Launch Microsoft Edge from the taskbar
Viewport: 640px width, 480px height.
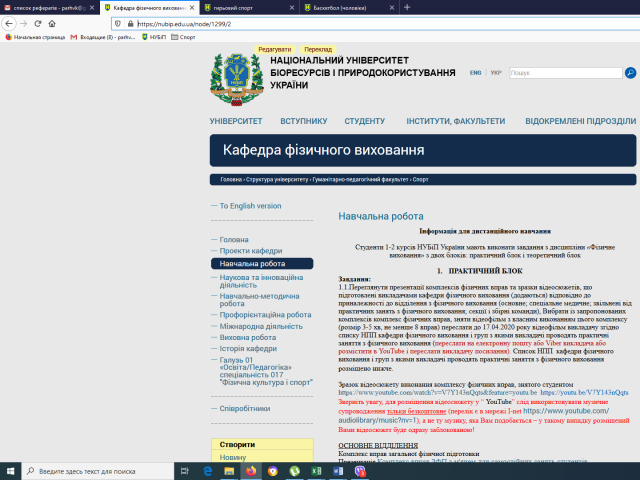click(208, 471)
